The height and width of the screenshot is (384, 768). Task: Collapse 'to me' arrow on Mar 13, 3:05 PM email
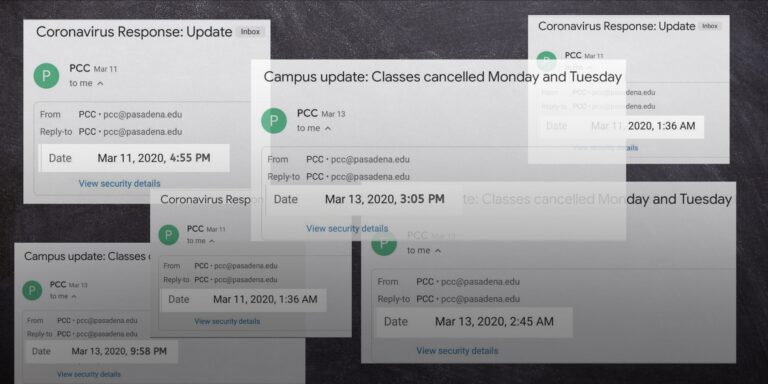click(328, 128)
